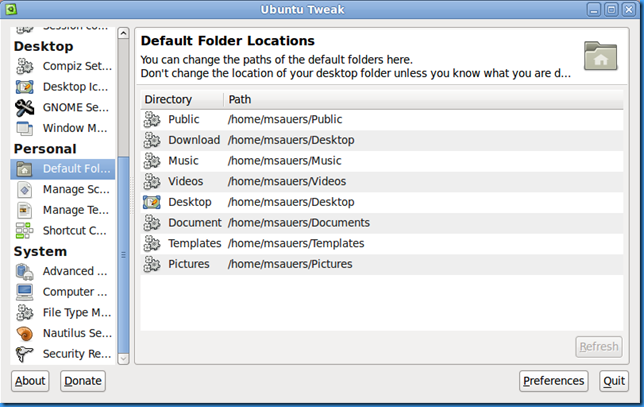The width and height of the screenshot is (644, 407).
Task: Click the Donate button
Action: (83, 381)
